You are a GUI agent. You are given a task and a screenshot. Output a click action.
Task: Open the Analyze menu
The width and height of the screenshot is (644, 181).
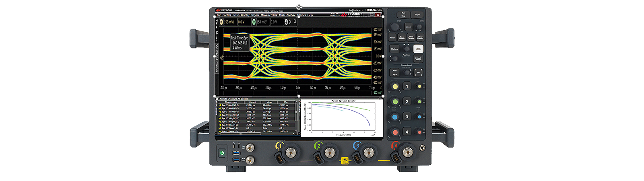pos(291,15)
